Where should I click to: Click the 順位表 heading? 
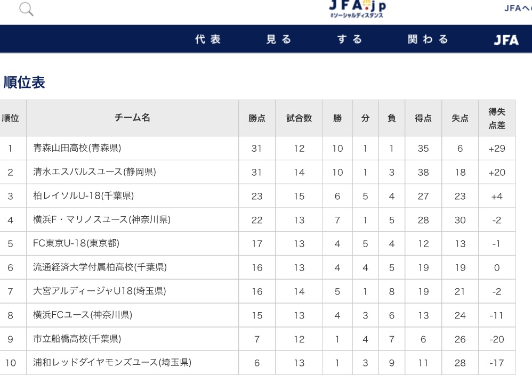(x=25, y=83)
